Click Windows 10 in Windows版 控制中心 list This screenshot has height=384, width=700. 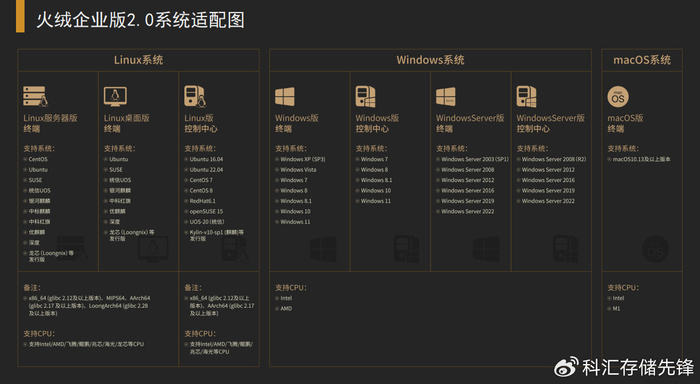pyautogui.click(x=376, y=191)
